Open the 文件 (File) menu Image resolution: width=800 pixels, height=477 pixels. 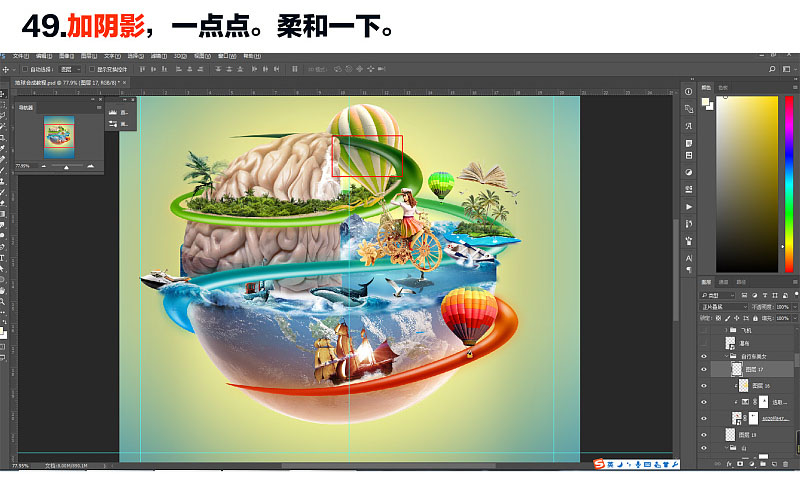(x=20, y=56)
